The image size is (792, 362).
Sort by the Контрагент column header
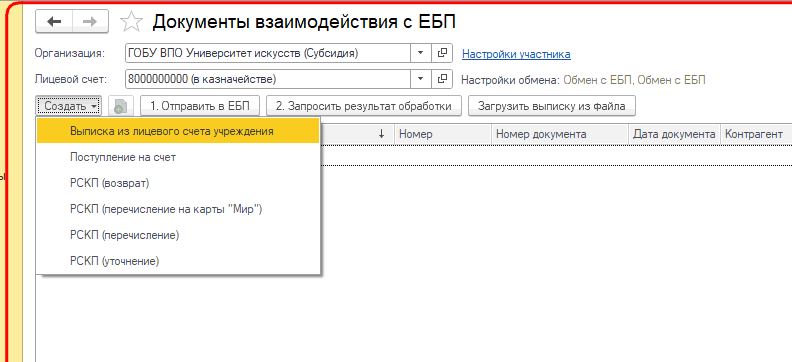[x=756, y=134]
